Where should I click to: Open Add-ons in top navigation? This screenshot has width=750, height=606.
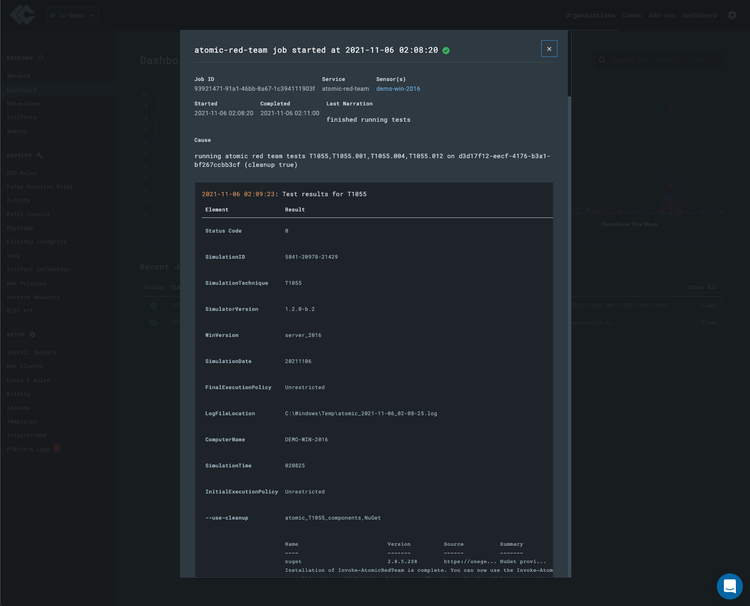[x=662, y=15]
